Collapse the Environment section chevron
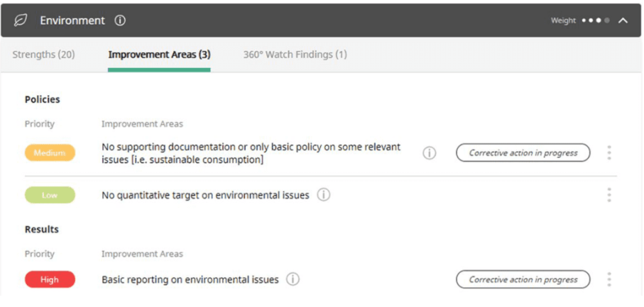Viewport: 644px width, 307px height. (623, 21)
